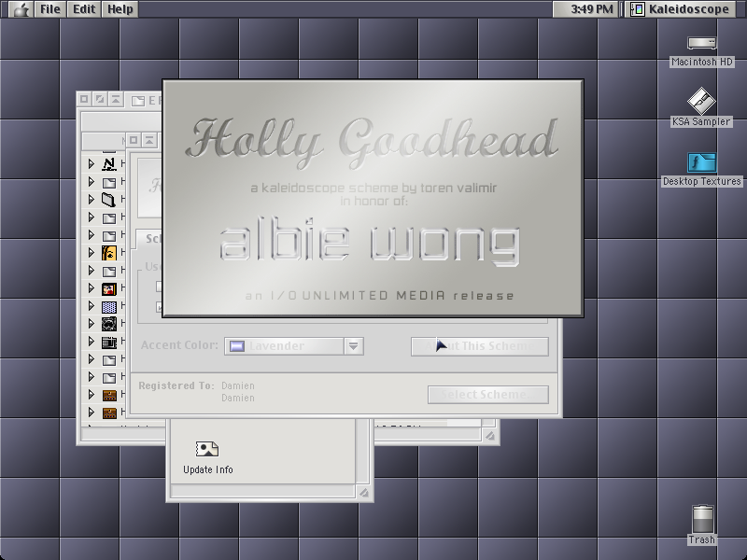Click the folder proxy icon in back window title

(138, 101)
